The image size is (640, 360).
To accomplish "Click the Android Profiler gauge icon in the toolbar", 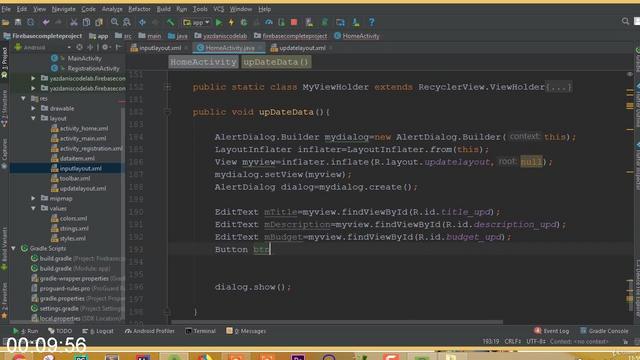I will (269, 22).
